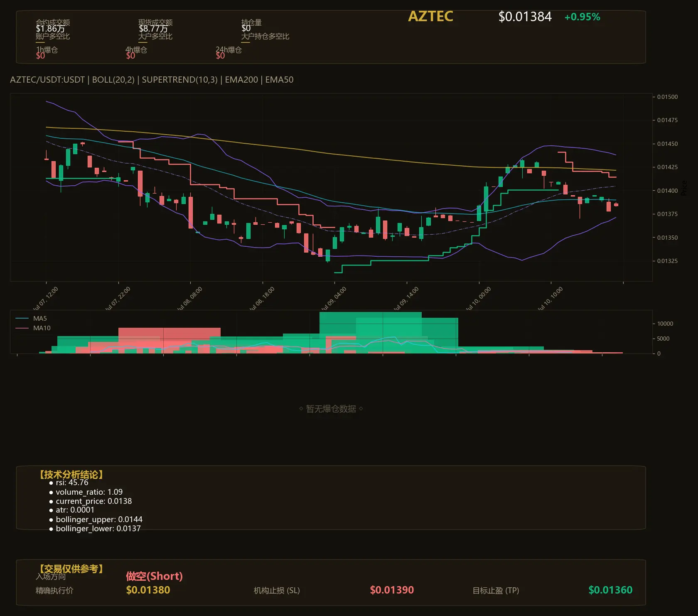698x616 pixels.
Task: Click the 1h爆仓 liquidation label
Action: pos(47,50)
